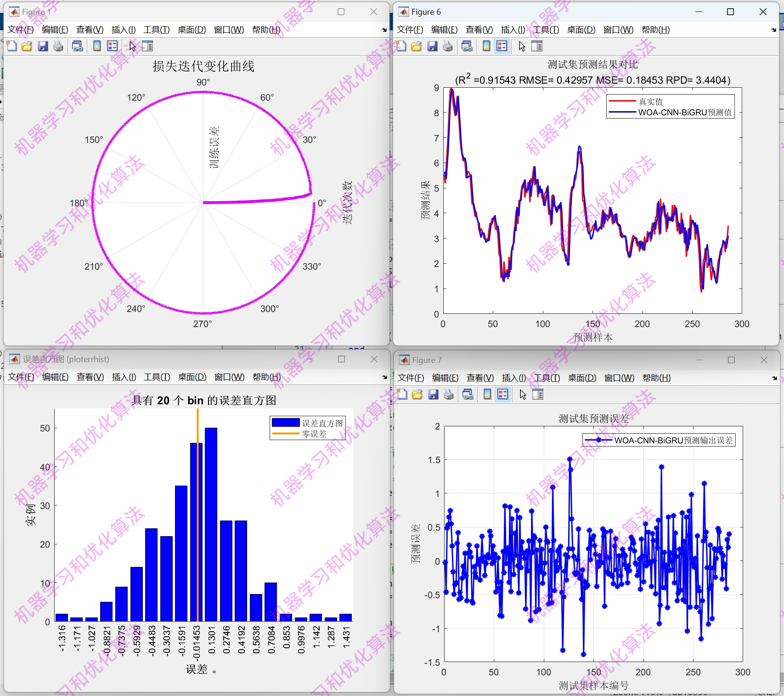The image size is (784, 696).
Task: Open 文件(F) menu in Figure 1
Action: [x=21, y=30]
